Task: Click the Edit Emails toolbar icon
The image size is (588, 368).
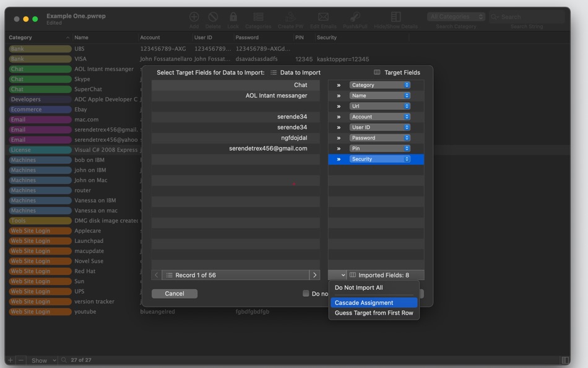Action: 323,17
